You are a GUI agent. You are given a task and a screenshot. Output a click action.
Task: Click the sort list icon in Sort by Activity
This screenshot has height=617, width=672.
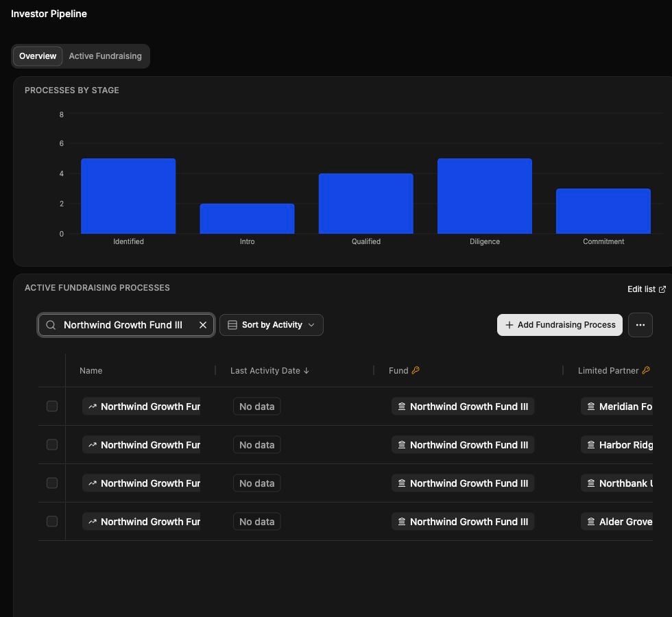click(x=232, y=325)
